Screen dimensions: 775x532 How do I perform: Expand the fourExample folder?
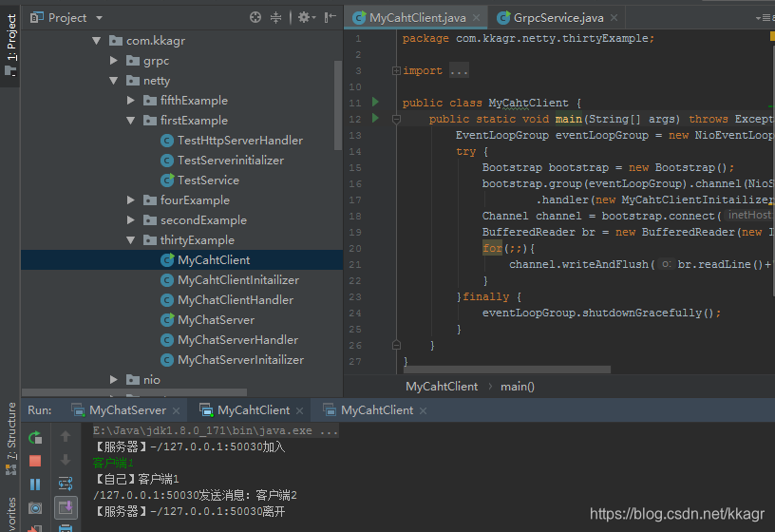point(130,199)
